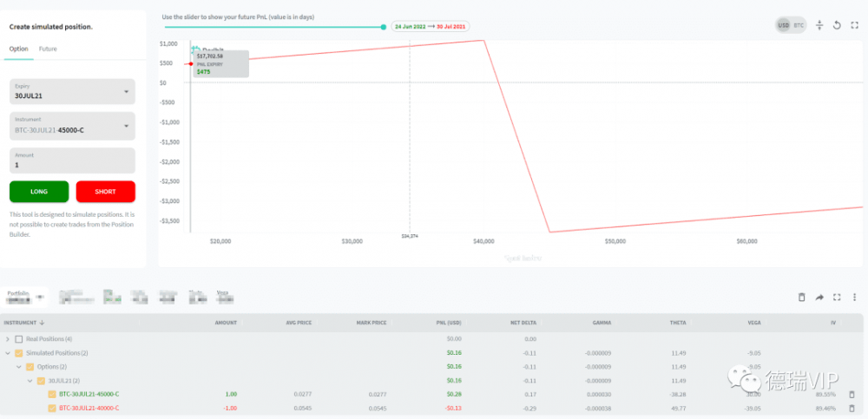Delete the BTC-30JUL21-45000-C row
Viewport: 868px width, 419px height.
pos(852,394)
